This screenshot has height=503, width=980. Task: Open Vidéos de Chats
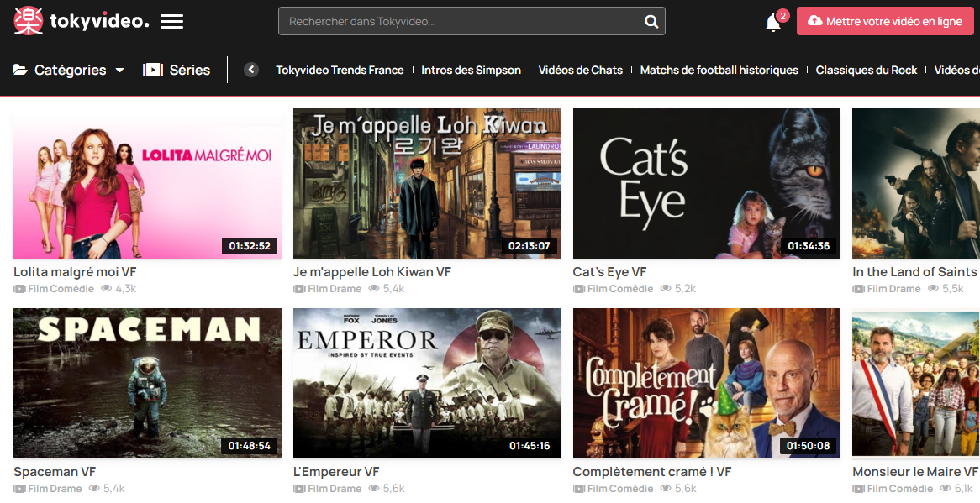580,70
